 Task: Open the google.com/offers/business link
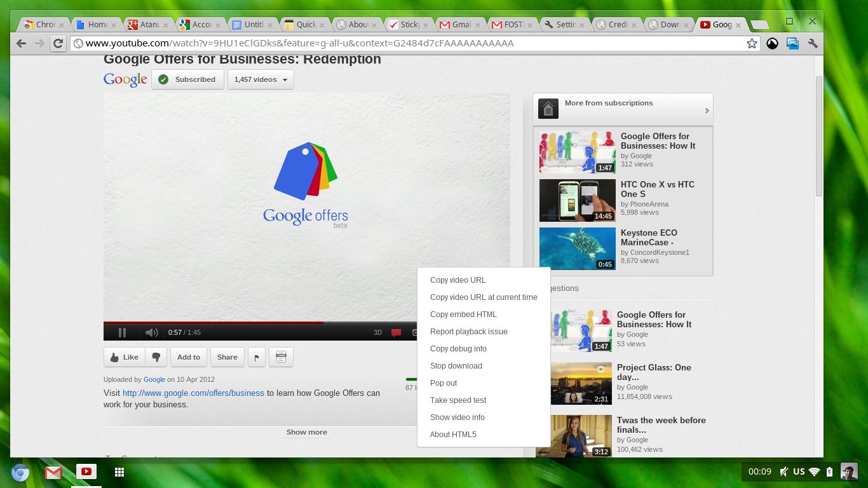[193, 393]
